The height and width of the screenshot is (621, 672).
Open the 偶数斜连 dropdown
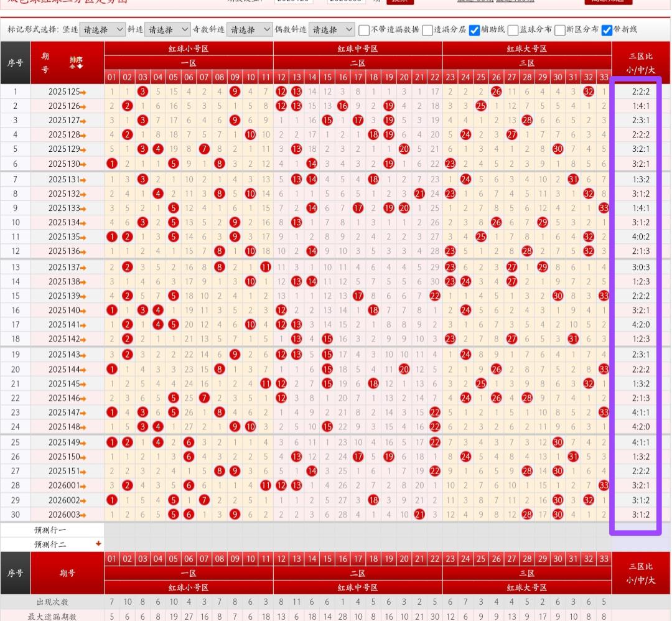click(x=332, y=30)
